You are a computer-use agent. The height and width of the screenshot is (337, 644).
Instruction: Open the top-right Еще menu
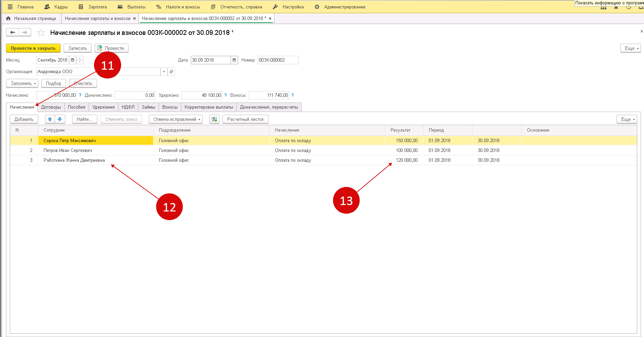pyautogui.click(x=630, y=48)
